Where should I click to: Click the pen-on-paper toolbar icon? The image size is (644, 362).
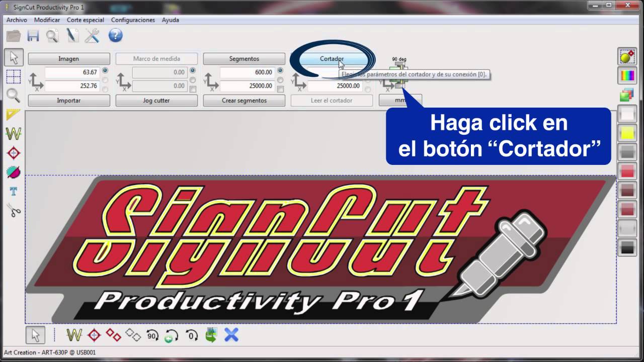pyautogui.click(x=72, y=36)
